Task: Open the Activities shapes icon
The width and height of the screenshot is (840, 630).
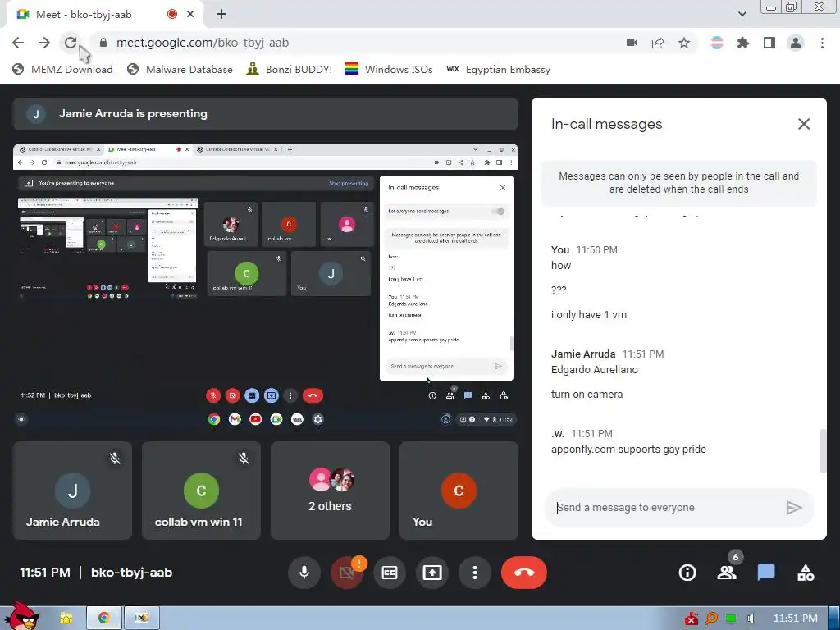Action: pos(806,573)
